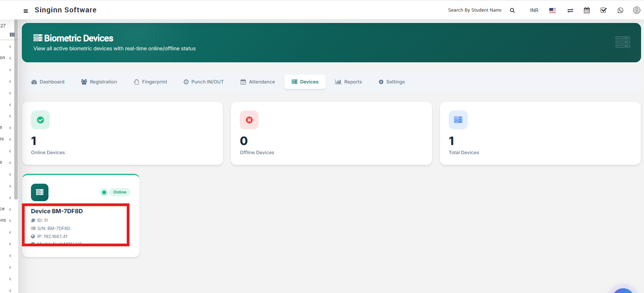
Task: Click green check icon on Online Devices card
Action: click(40, 120)
